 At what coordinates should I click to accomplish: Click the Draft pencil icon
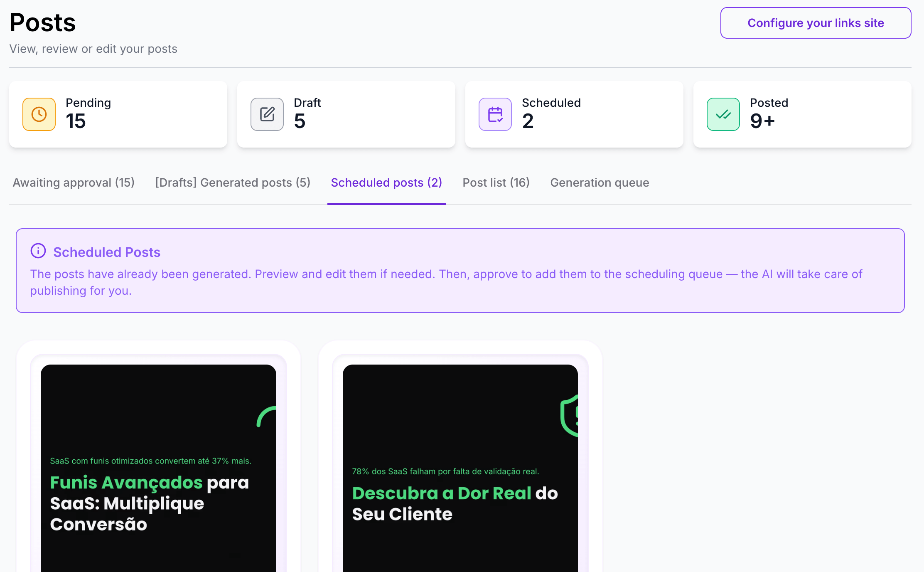pos(267,114)
